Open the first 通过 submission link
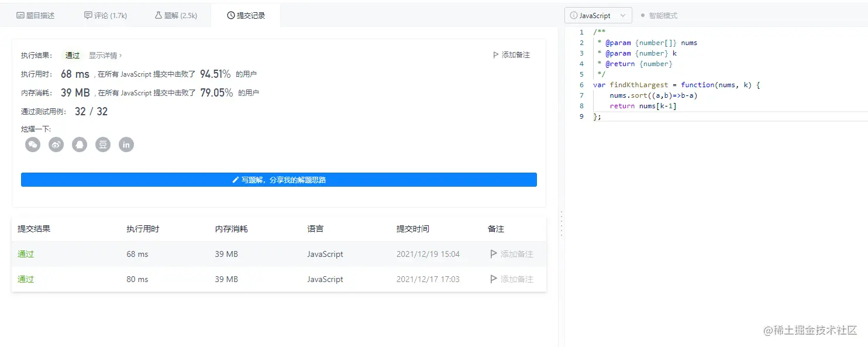 coord(25,254)
